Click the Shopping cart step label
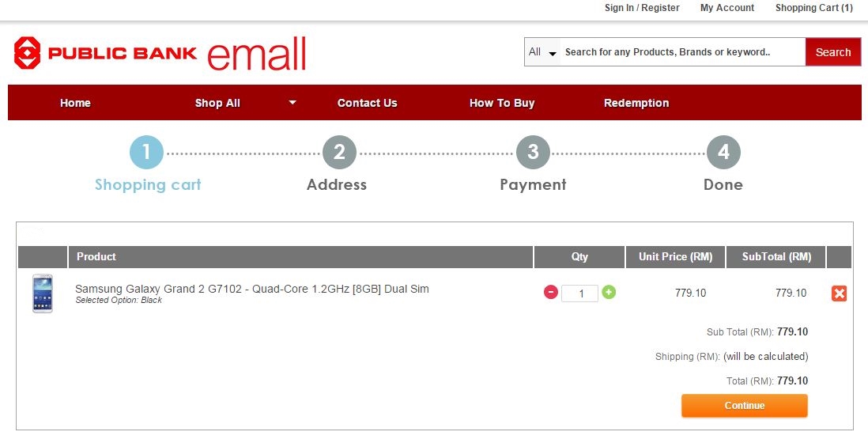This screenshot has width=868, height=443. (x=148, y=184)
